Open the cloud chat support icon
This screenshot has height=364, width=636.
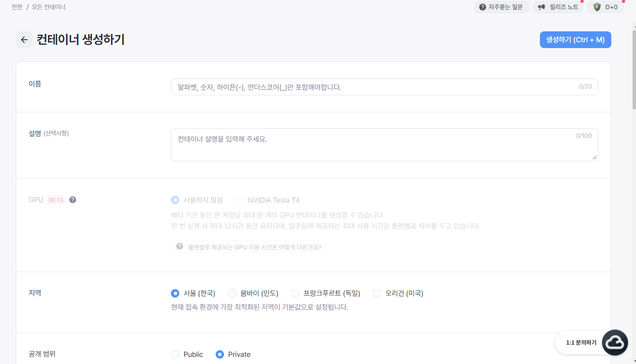[x=615, y=343]
